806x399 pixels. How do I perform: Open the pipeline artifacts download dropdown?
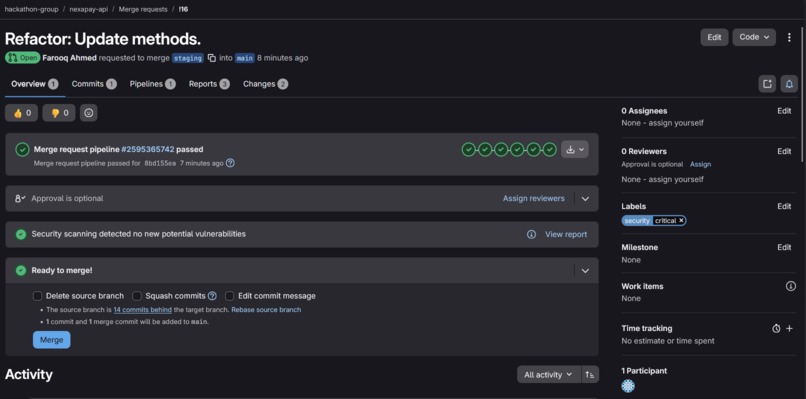click(x=575, y=150)
